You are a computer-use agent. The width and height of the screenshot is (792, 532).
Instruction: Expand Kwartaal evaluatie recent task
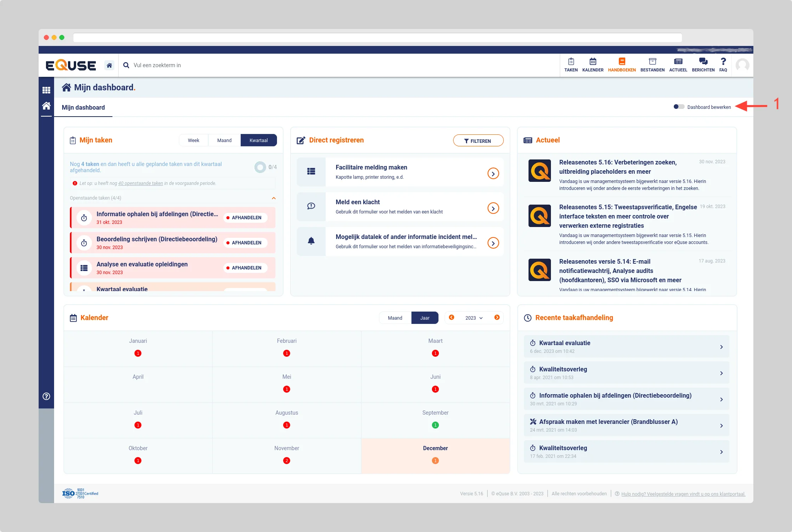(x=721, y=347)
